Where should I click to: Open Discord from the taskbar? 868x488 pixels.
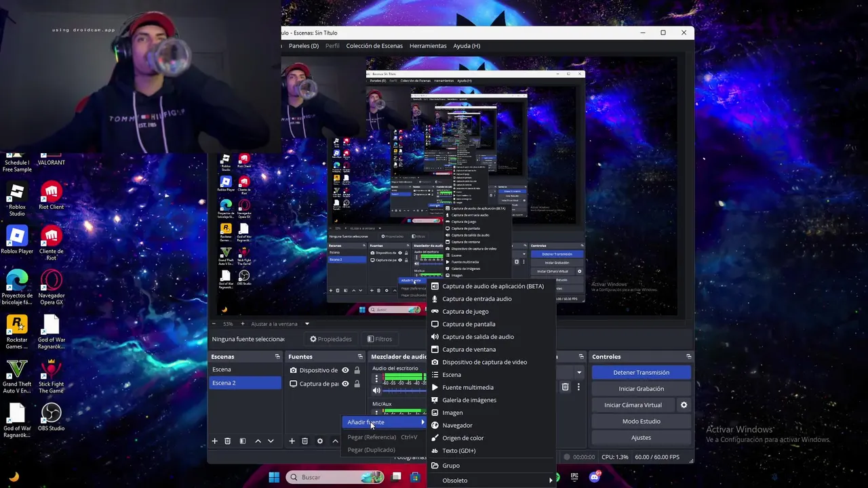tap(595, 477)
